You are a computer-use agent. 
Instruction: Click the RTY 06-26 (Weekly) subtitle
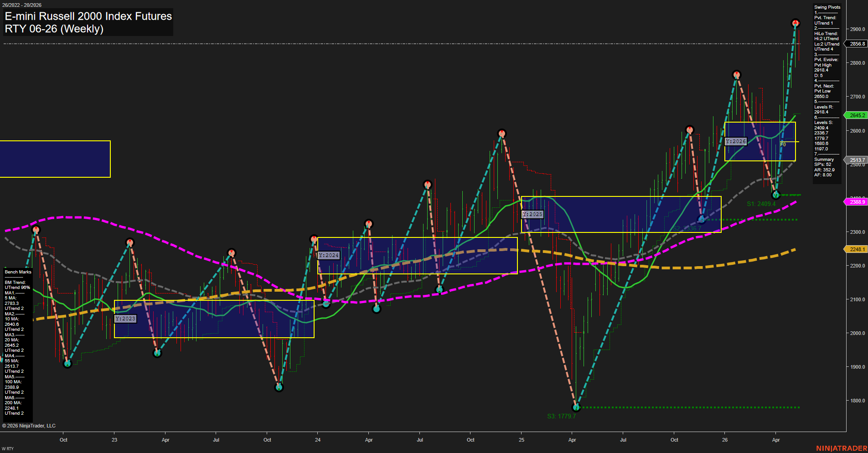54,29
